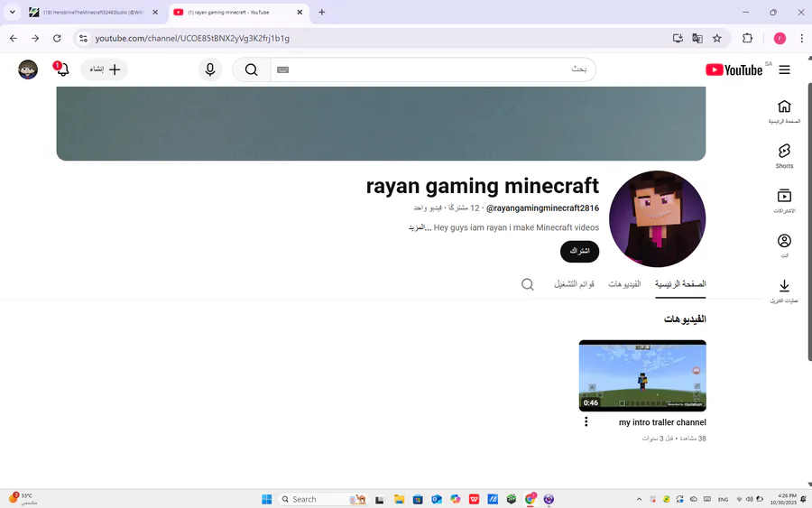Viewport: 812px width, 508px height.
Task: Subscribe to rayan gaming minecraft
Action: tap(579, 251)
